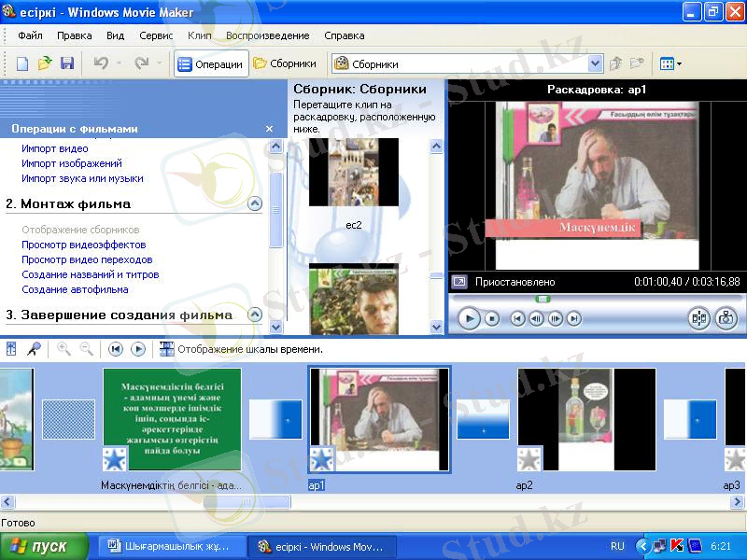Click the Импорт видео link

click(x=55, y=148)
